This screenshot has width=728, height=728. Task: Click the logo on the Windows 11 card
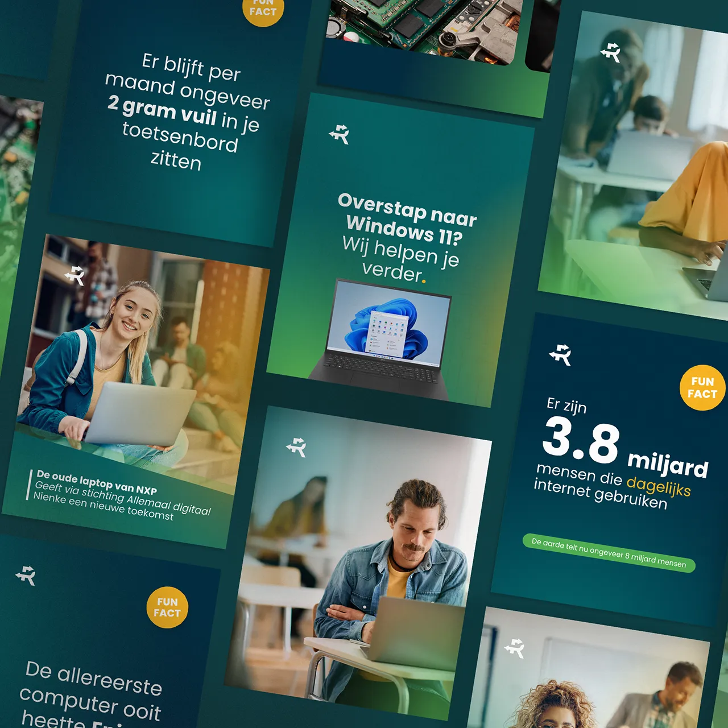coord(340,134)
